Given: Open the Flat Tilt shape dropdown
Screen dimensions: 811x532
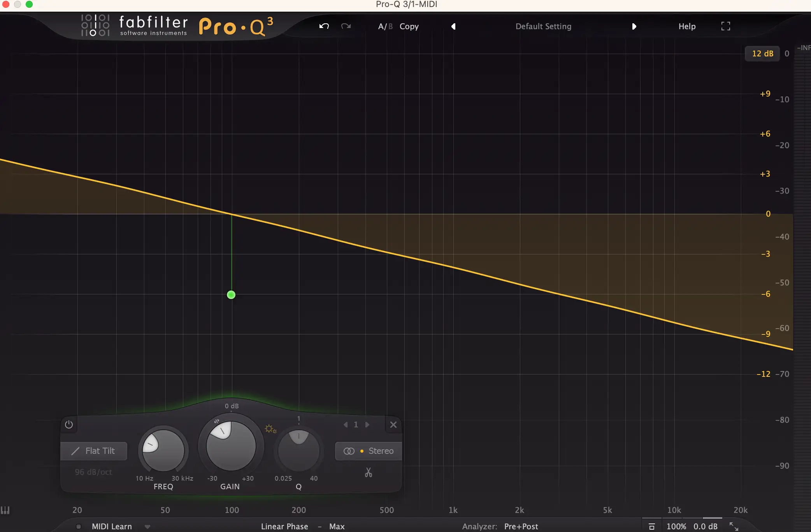Looking at the screenshot, I should (94, 451).
